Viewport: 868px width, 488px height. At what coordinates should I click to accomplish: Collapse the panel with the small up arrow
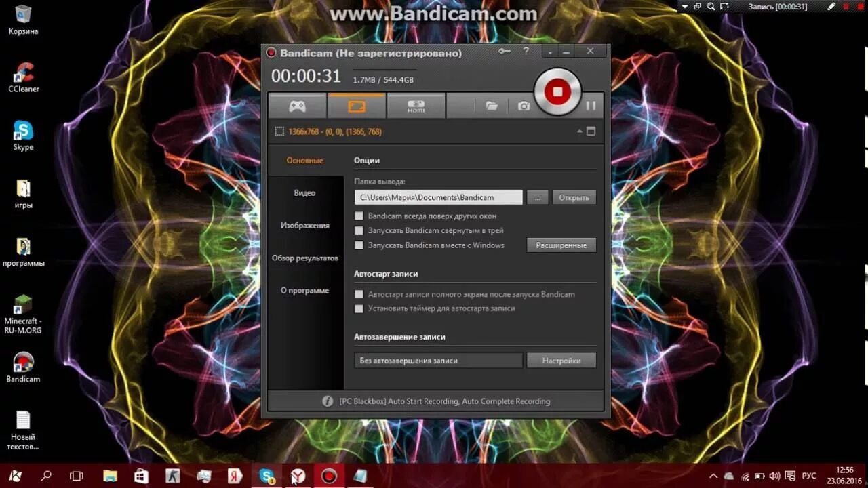click(x=580, y=131)
